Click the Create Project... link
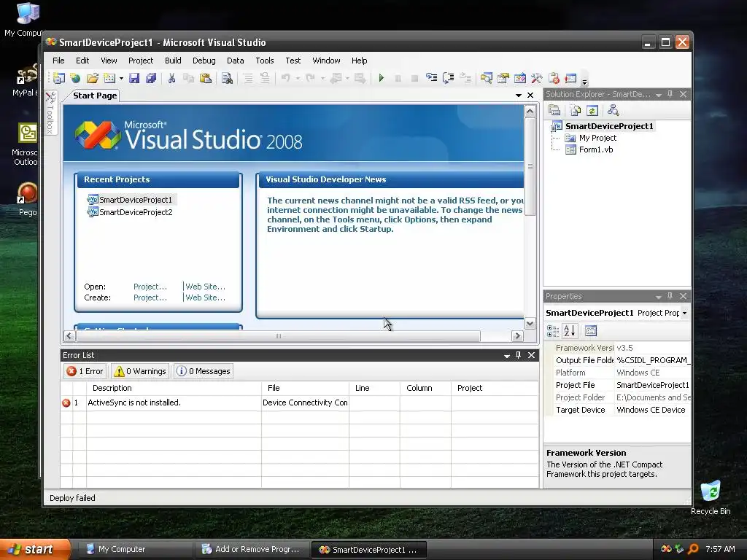 [x=150, y=297]
